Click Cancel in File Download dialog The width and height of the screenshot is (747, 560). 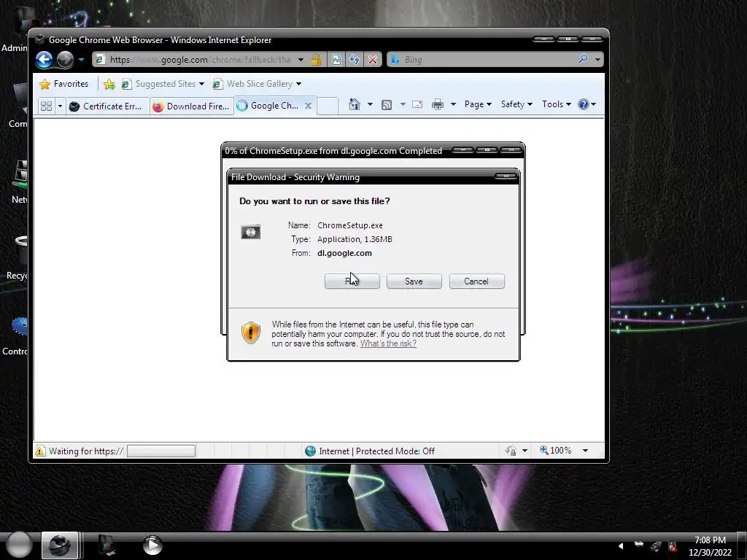[x=476, y=281]
